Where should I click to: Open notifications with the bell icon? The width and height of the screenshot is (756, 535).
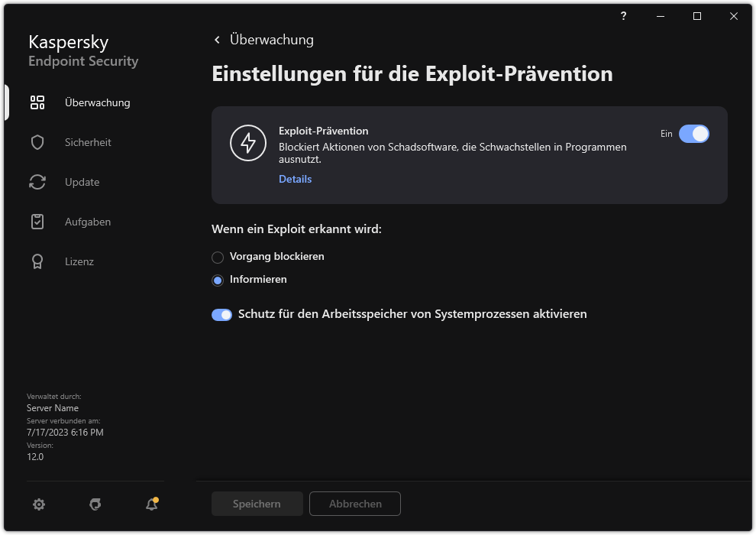(x=150, y=504)
